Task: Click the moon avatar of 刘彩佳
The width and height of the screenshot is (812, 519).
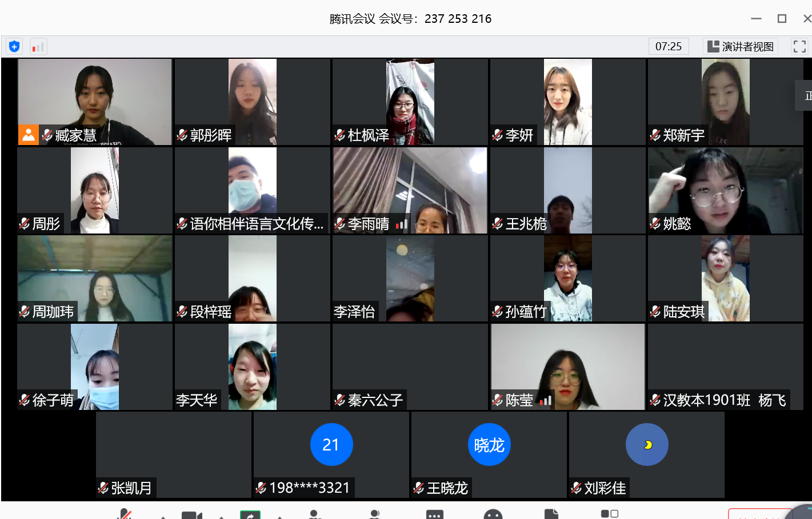Action: tap(647, 444)
